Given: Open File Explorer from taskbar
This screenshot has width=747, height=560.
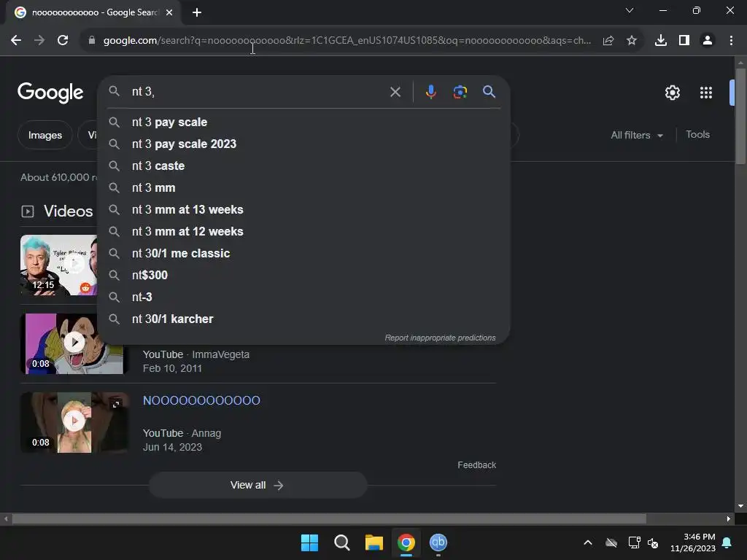Looking at the screenshot, I should 374,542.
